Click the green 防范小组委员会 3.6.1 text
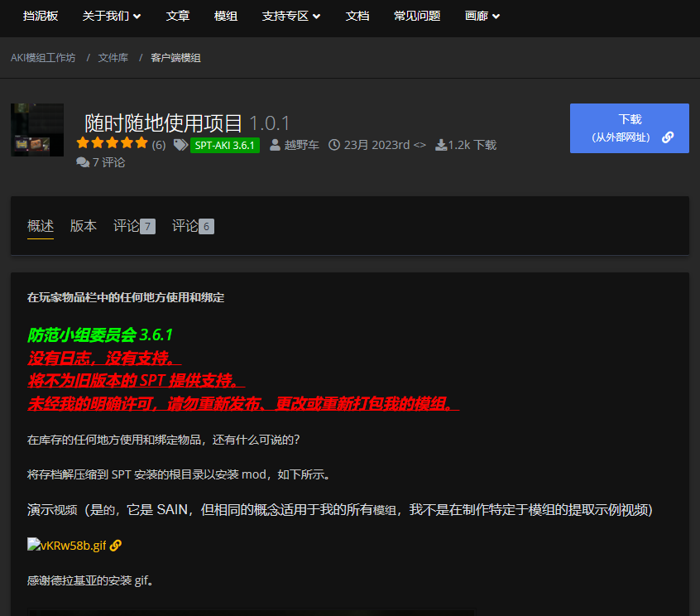This screenshot has height=616, width=700. click(x=100, y=334)
